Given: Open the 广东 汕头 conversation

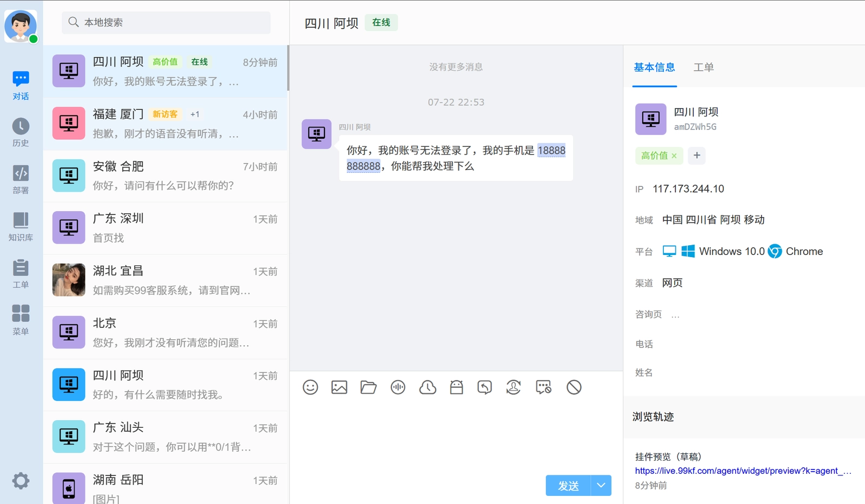Looking at the screenshot, I should coord(165,437).
